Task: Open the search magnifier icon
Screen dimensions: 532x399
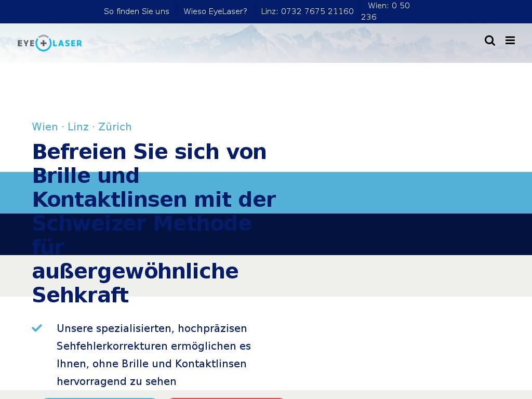Action: coord(489,41)
